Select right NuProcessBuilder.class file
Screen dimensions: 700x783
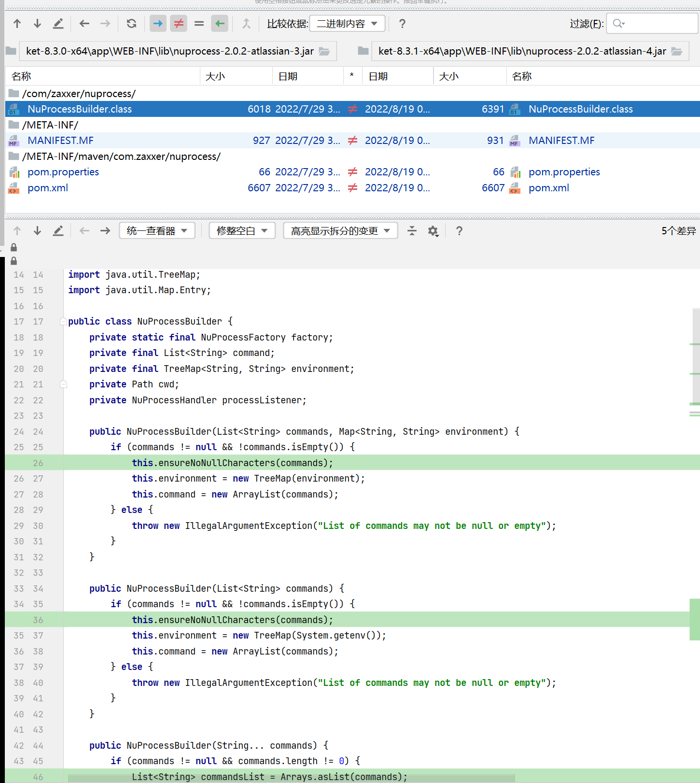click(581, 109)
